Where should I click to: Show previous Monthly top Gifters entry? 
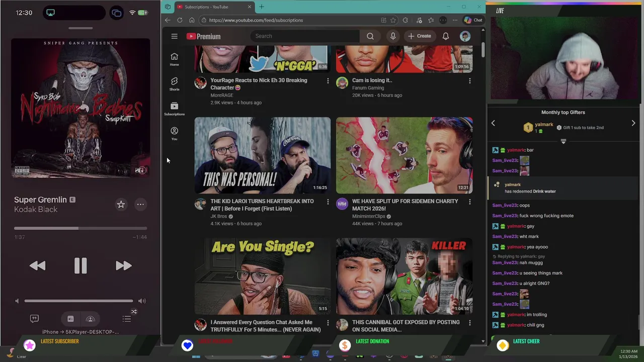point(493,123)
